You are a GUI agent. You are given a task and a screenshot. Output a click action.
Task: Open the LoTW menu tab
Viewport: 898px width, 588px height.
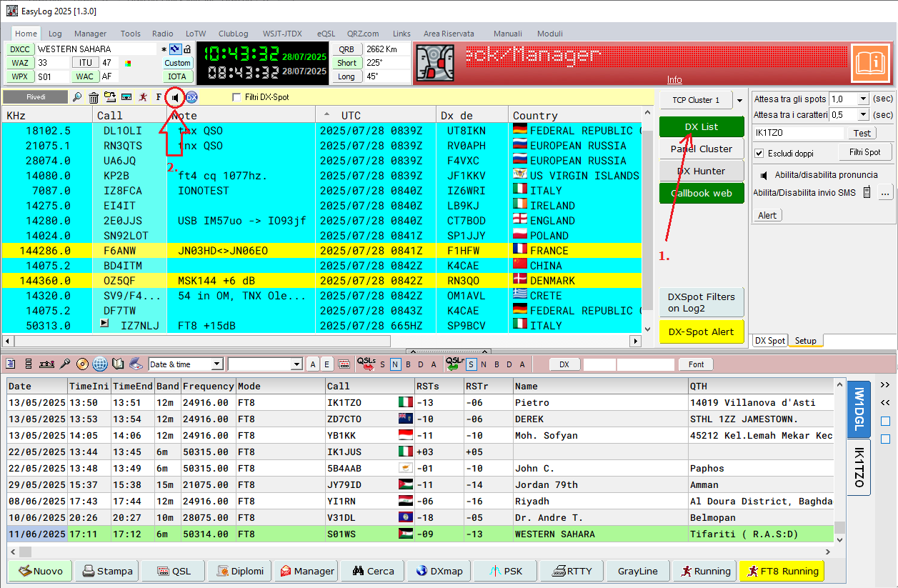(196, 34)
